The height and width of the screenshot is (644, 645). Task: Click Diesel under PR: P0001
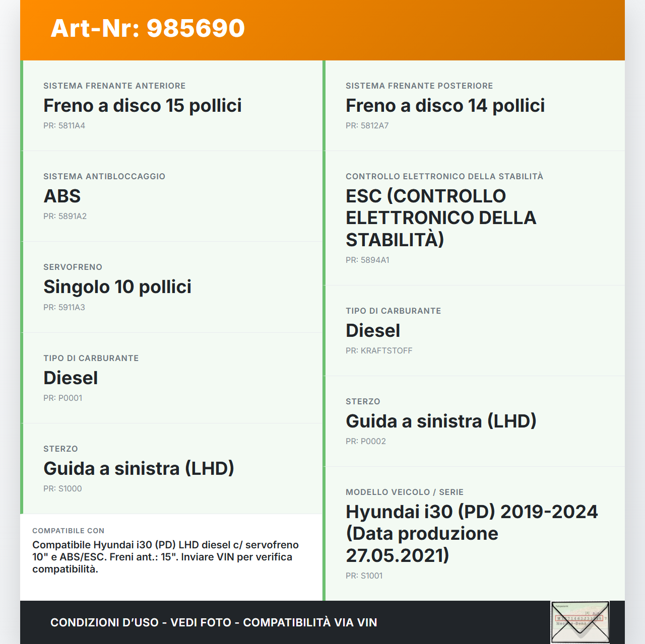[x=71, y=378]
